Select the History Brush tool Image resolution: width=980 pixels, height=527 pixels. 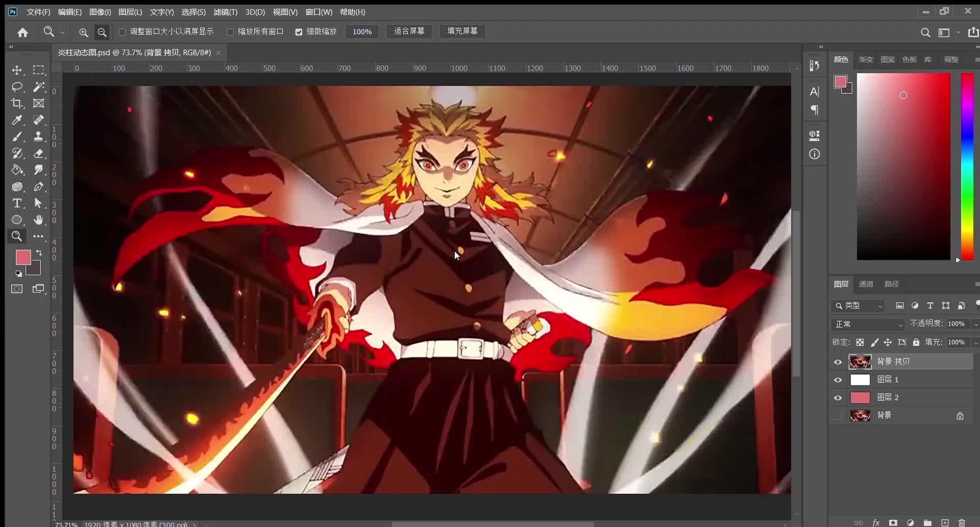tap(17, 153)
